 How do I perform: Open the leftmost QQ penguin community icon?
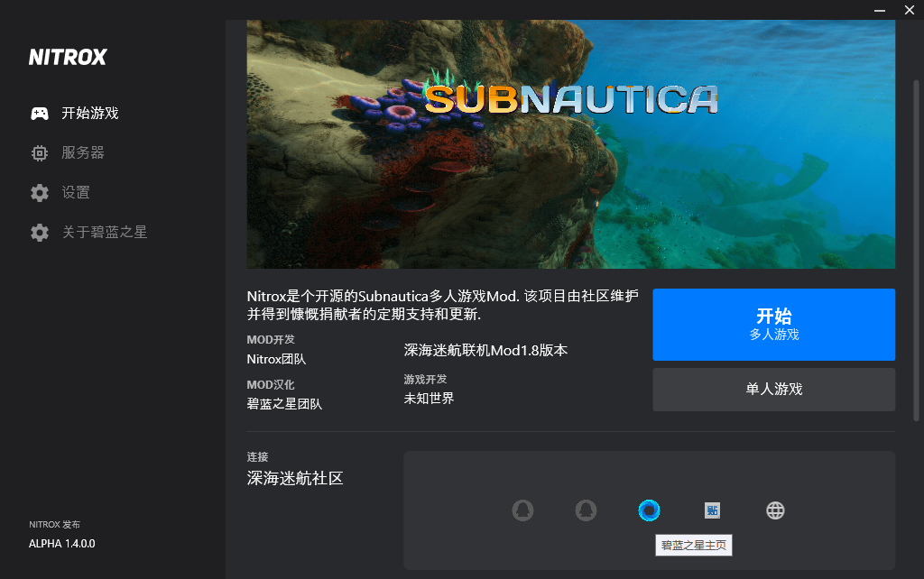click(x=522, y=510)
